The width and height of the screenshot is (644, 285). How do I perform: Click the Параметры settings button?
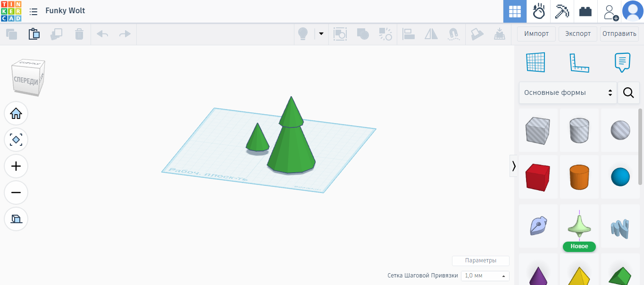click(x=480, y=260)
